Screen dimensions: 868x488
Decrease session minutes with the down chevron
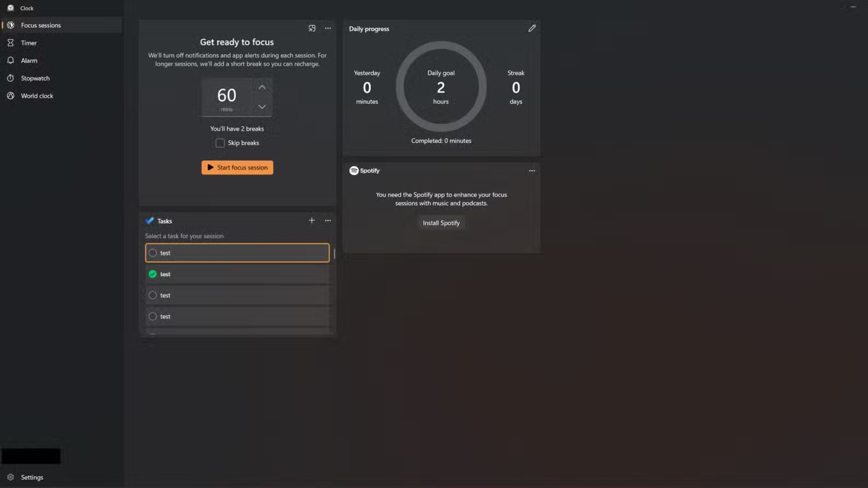point(262,107)
